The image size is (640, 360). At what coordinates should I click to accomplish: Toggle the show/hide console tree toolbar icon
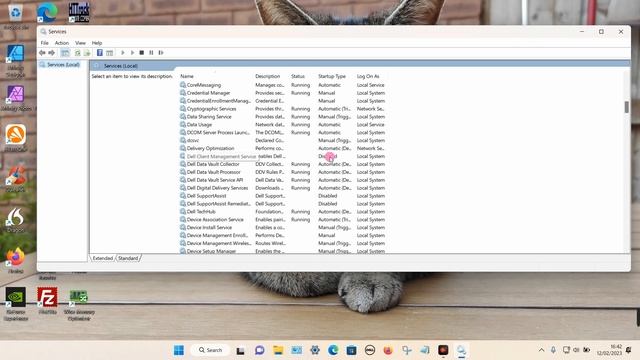click(65, 53)
